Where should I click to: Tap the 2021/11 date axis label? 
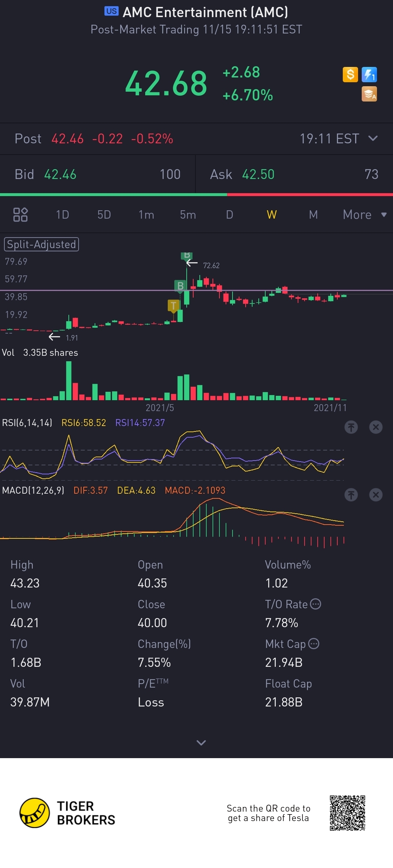coord(330,408)
